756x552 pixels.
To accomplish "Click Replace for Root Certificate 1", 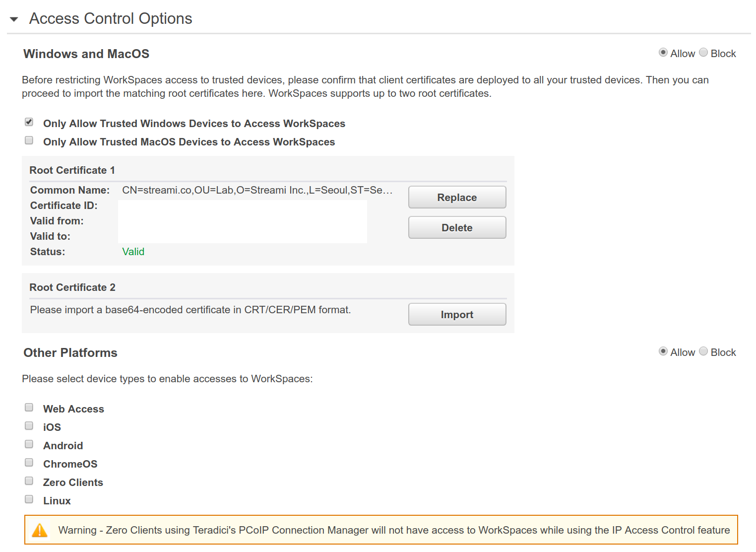I will click(x=457, y=197).
